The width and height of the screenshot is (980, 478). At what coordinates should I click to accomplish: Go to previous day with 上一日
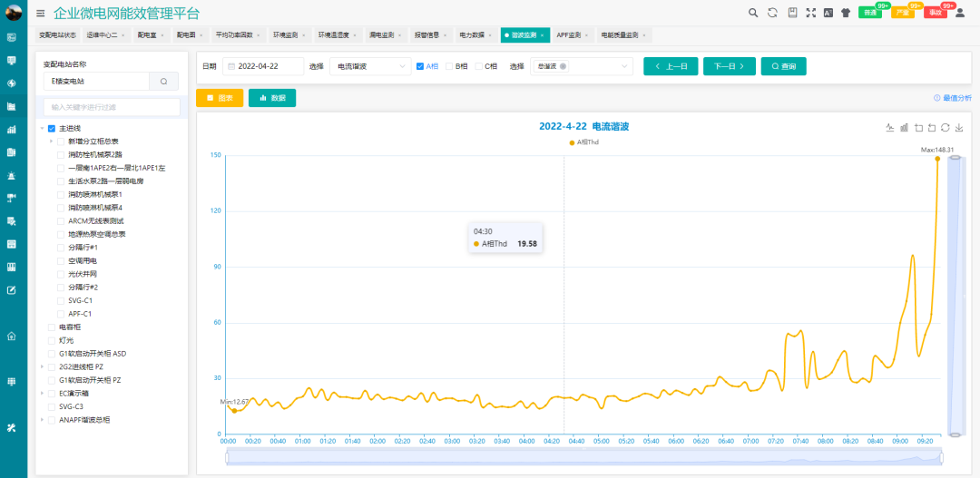[x=671, y=66]
